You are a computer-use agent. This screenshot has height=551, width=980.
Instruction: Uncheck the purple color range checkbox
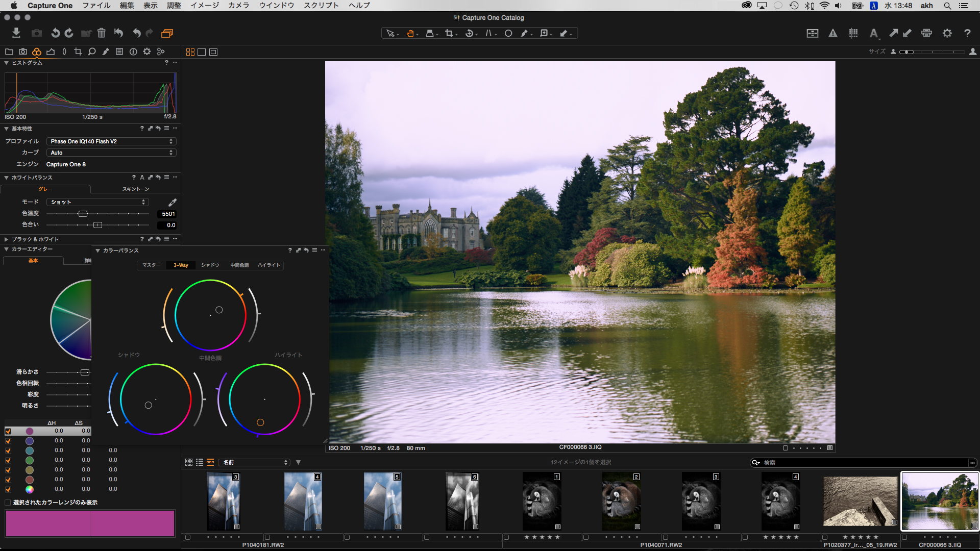8,431
